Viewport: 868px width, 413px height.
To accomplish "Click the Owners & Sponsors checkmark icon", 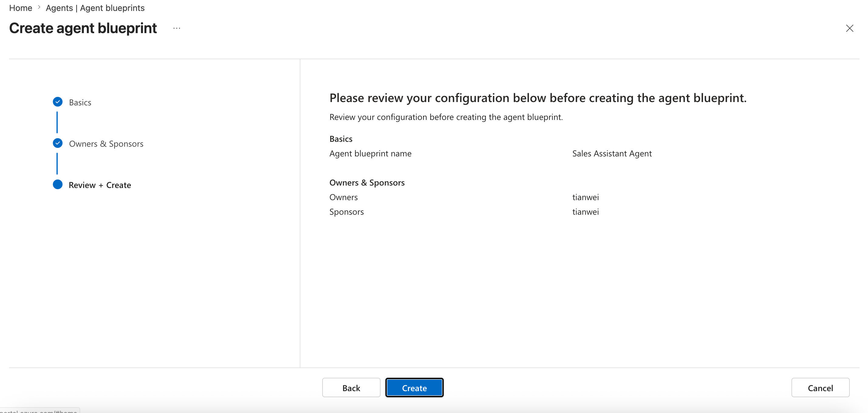I will click(x=58, y=143).
